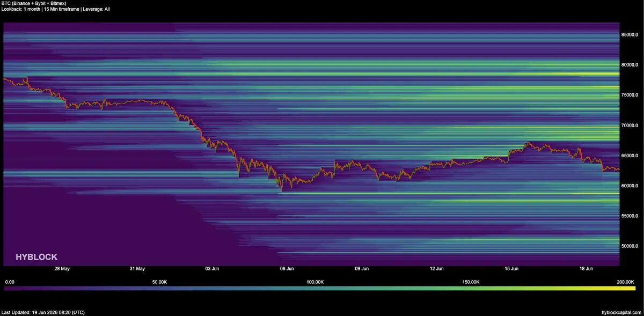Click the '31 May' date axis label
644x316 pixels.
(137, 268)
